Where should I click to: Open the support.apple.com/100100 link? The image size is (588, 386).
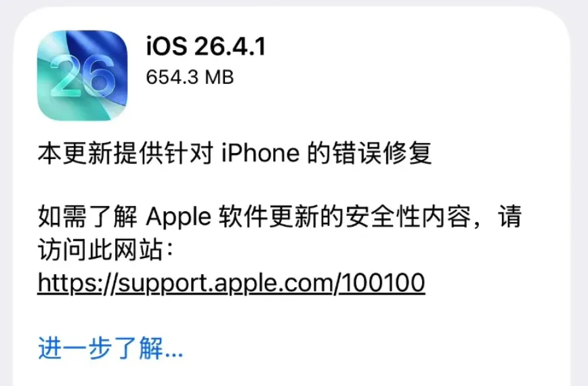[x=232, y=283]
